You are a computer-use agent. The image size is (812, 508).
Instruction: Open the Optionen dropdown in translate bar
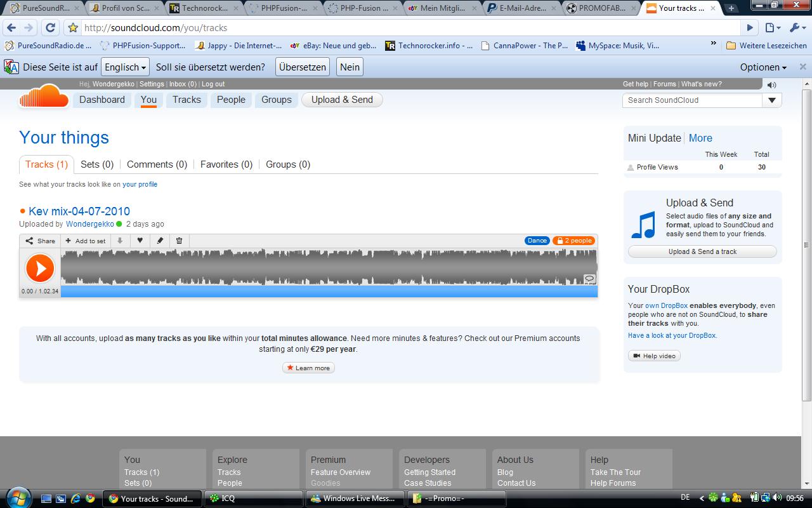point(763,67)
